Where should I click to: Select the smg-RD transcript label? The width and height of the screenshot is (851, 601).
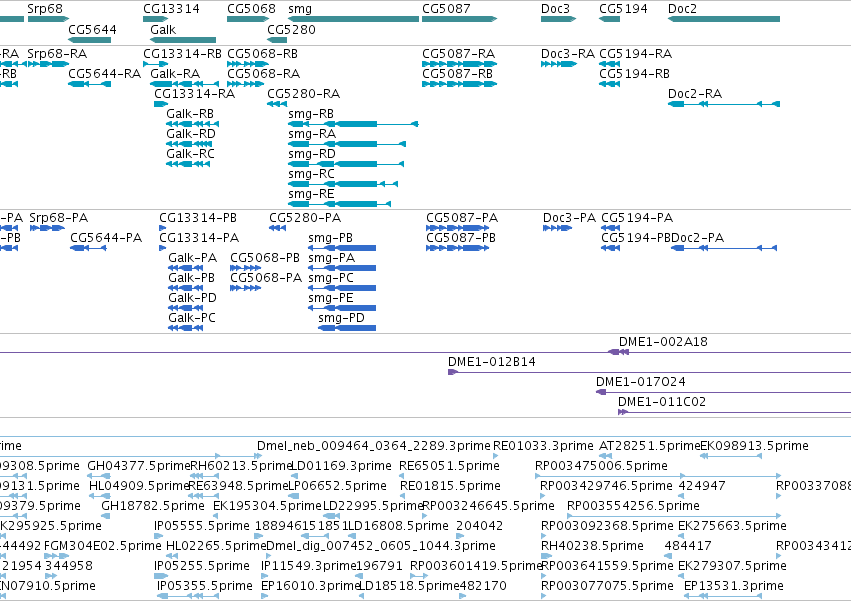coord(312,154)
